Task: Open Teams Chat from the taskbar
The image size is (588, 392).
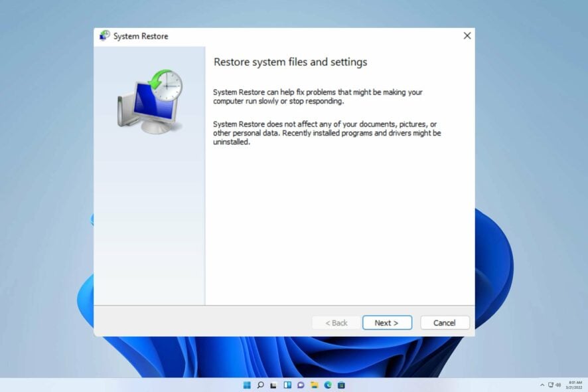Action: coord(301,385)
